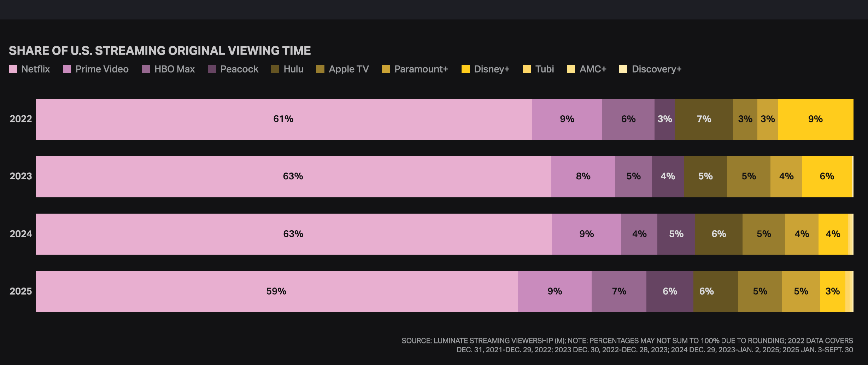Click the Netflix legend color swatch
This screenshot has width=868, height=365.
point(13,69)
